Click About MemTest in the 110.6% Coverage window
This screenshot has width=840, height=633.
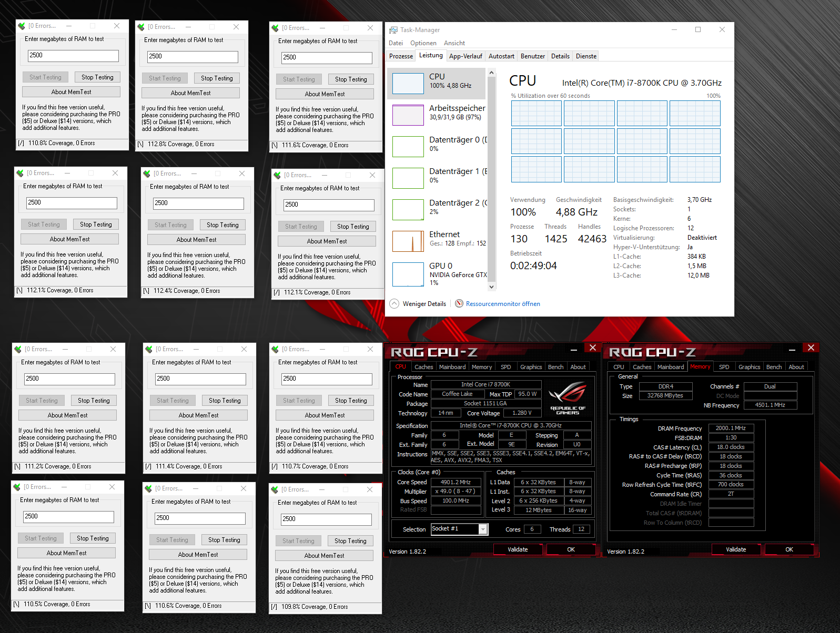[198, 555]
